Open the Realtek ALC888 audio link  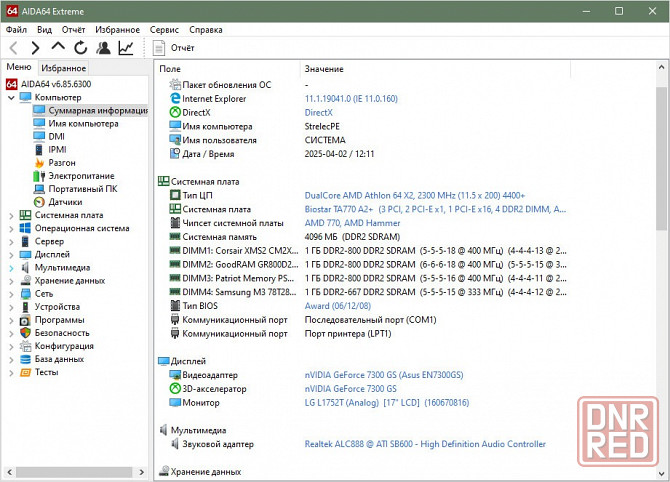tap(425, 444)
